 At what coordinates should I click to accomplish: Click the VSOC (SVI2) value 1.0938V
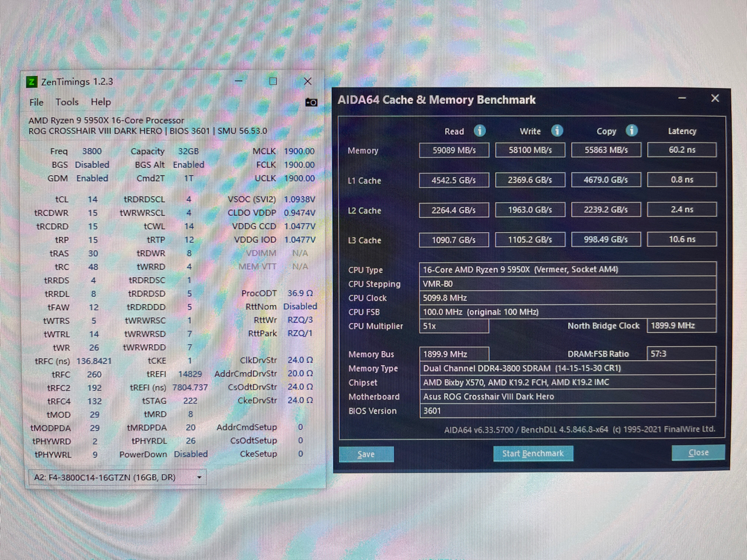point(299,199)
